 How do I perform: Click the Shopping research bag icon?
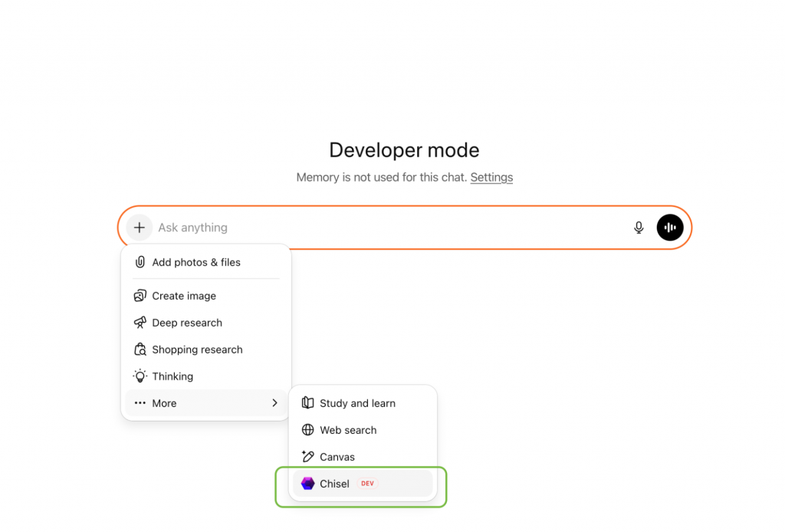(140, 350)
